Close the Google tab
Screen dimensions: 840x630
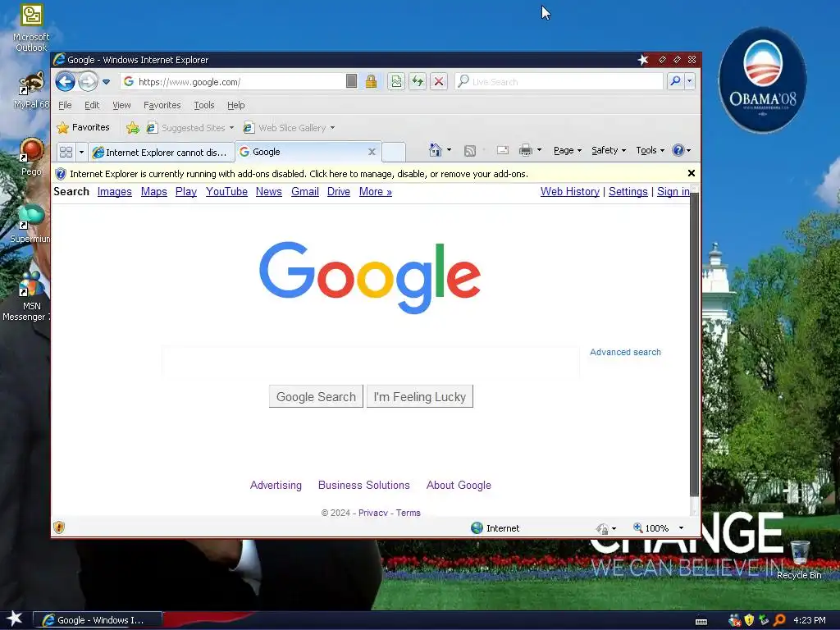tap(372, 152)
